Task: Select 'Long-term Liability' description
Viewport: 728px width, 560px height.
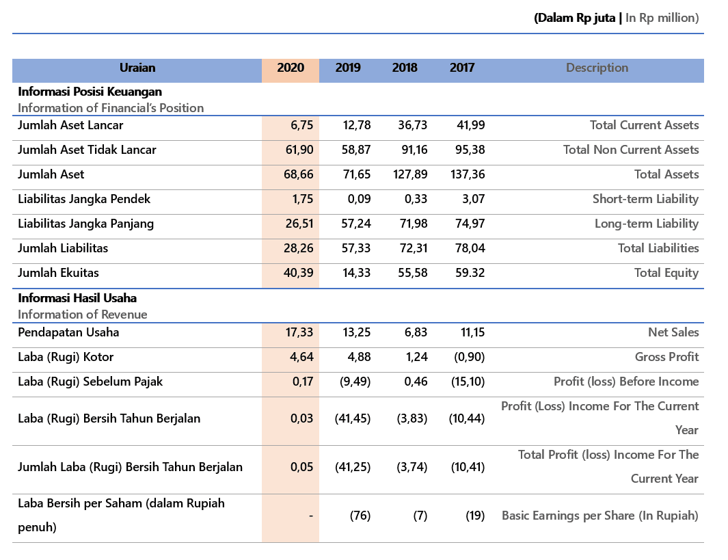Action: coord(647,224)
